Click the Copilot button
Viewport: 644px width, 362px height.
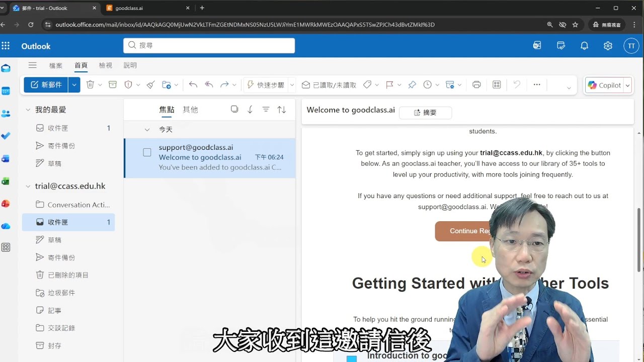(605, 85)
